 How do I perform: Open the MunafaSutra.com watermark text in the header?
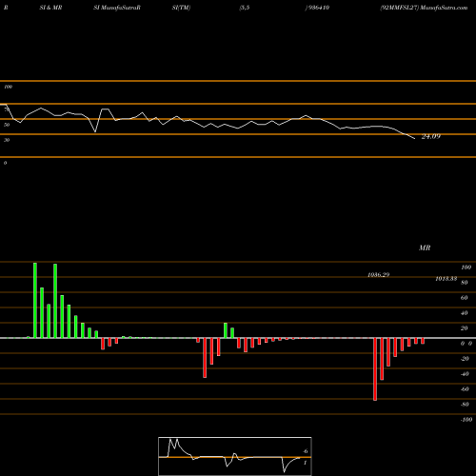point(444,8)
